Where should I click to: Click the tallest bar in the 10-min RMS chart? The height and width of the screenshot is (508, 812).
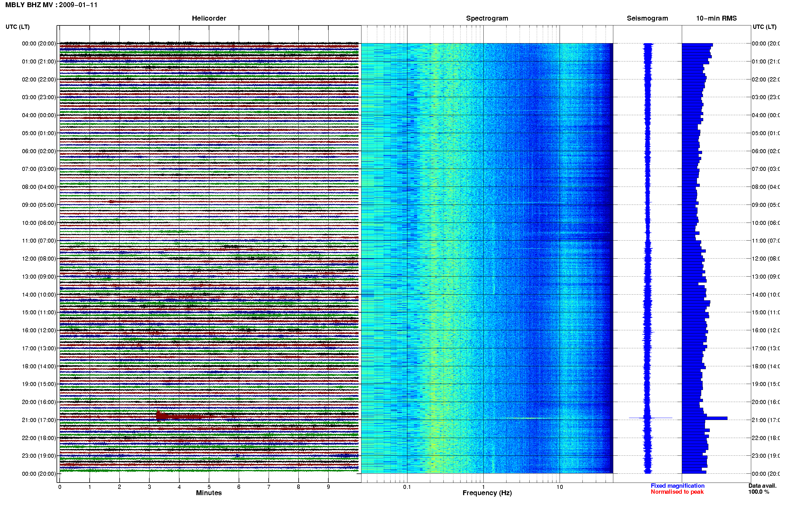[704, 418]
